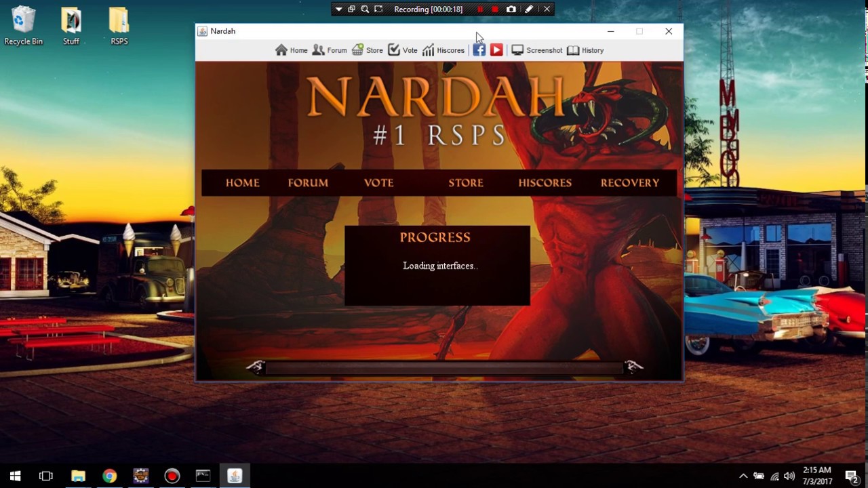Click the recorder window-size icon
This screenshot has width=868, height=488.
351,9
